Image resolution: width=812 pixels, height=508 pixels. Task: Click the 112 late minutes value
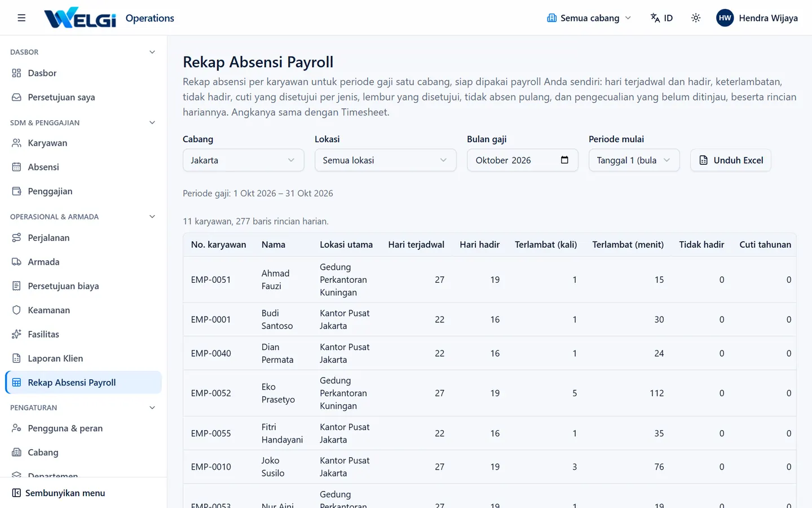(x=657, y=393)
